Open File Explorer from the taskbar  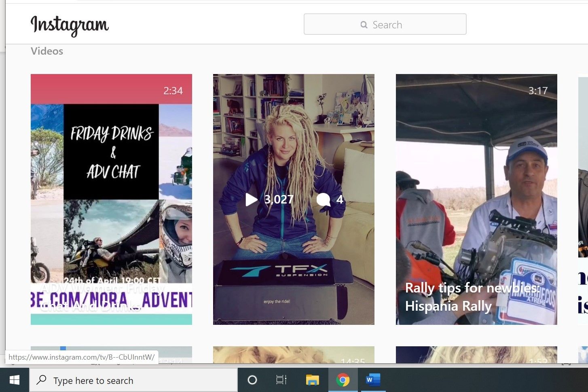312,380
